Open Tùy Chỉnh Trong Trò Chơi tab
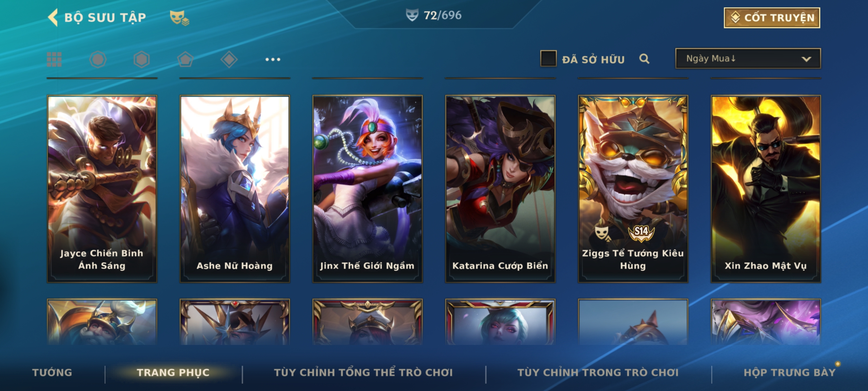868x391 pixels. (598, 373)
